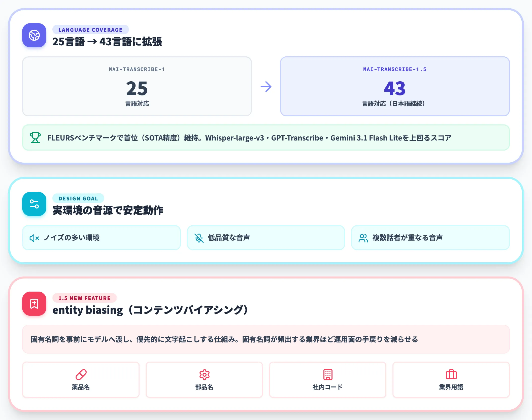Viewport: 532px width, 420px height.
Task: Click the MAI-TRANSCRIBE-1 label above 25
Action: click(x=137, y=69)
